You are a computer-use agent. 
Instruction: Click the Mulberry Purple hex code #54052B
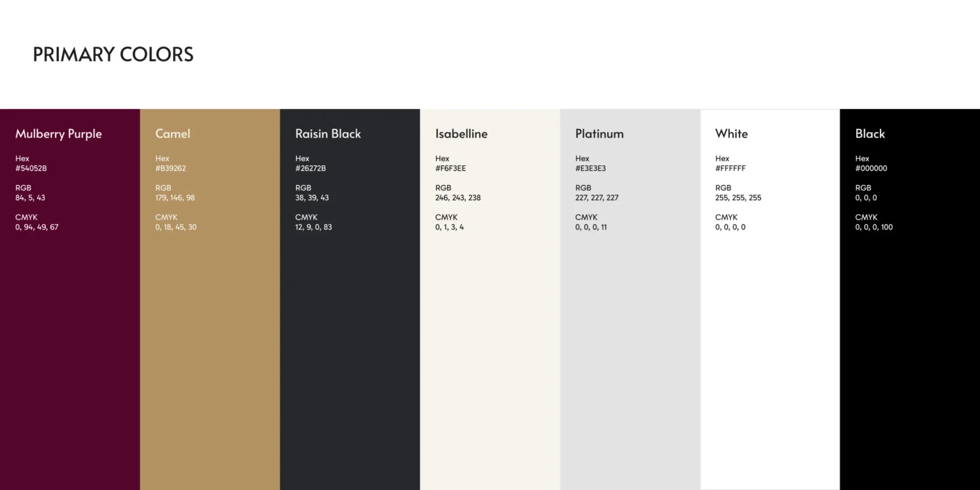click(31, 168)
